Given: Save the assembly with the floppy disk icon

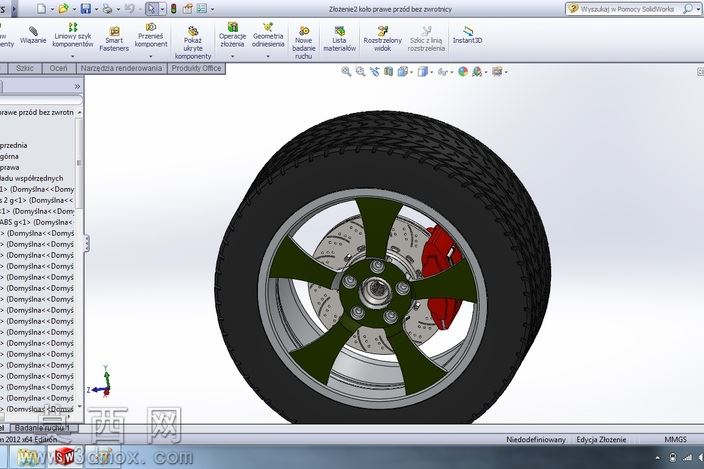Looking at the screenshot, I should (85, 9).
